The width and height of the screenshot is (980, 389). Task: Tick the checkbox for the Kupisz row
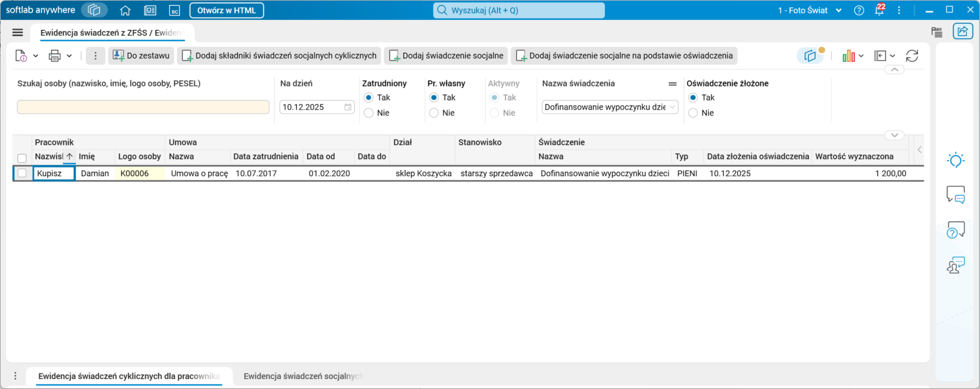pos(22,173)
